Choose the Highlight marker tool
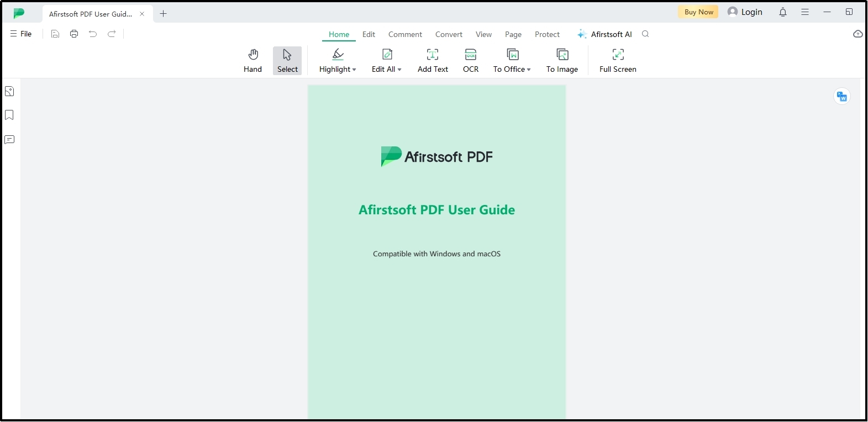Viewport: 868px width, 422px height. click(x=335, y=61)
